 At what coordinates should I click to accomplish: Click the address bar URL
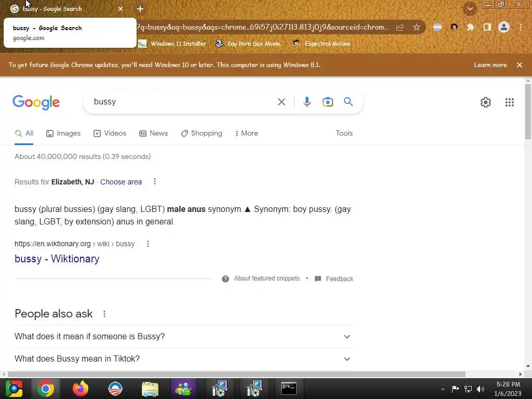coord(263,27)
